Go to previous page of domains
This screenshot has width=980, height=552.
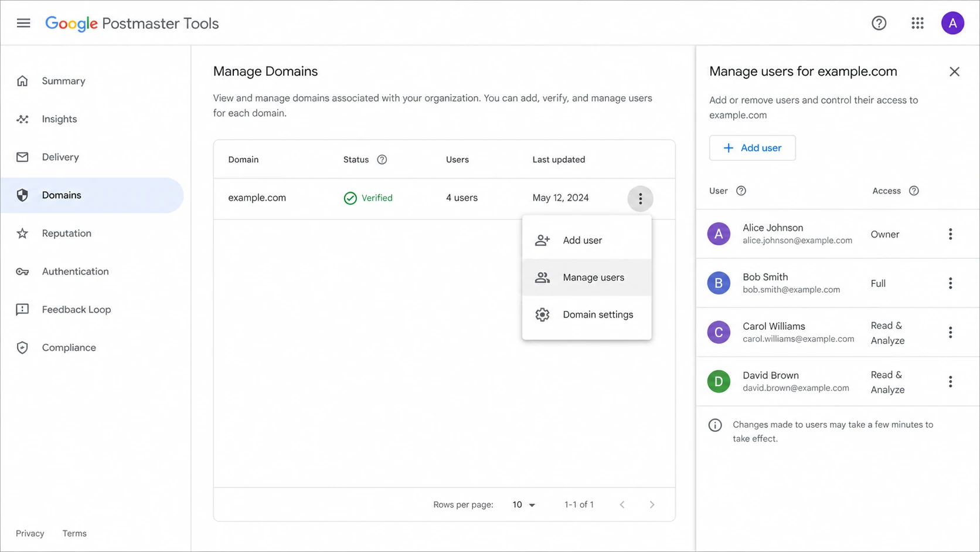click(622, 504)
